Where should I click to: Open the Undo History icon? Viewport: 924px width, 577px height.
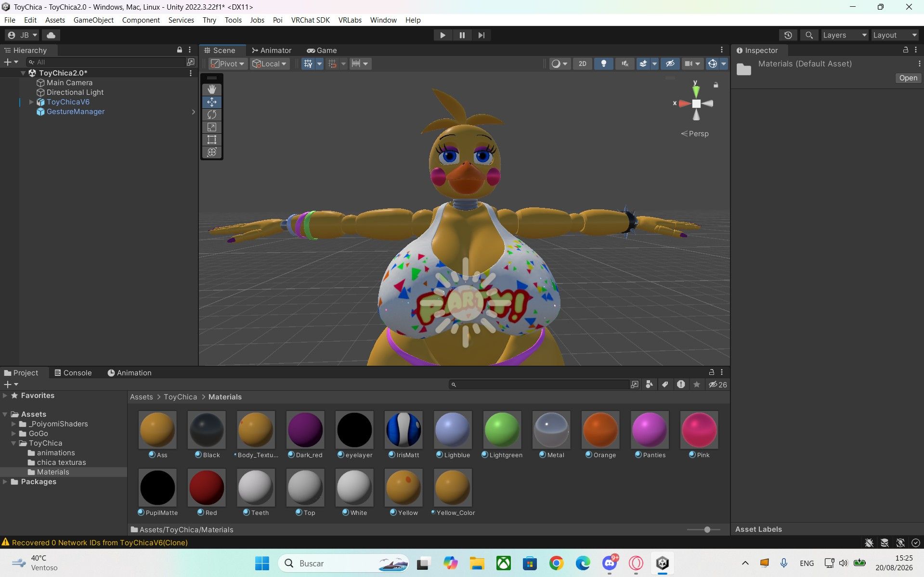tap(788, 35)
